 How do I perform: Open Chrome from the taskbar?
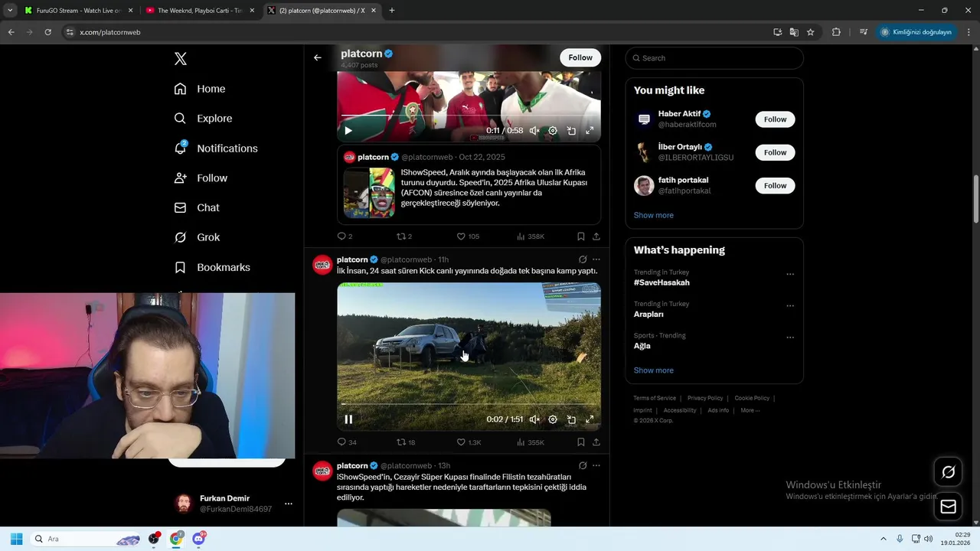point(176,539)
